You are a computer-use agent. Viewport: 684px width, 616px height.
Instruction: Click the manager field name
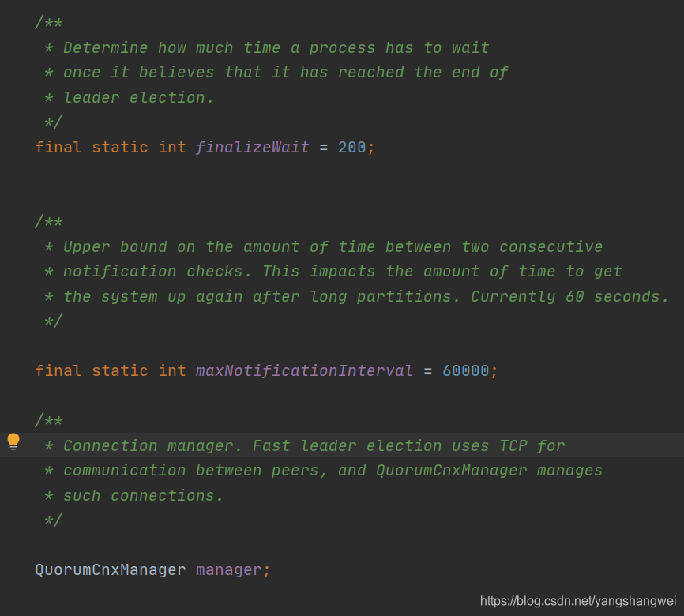click(x=228, y=569)
